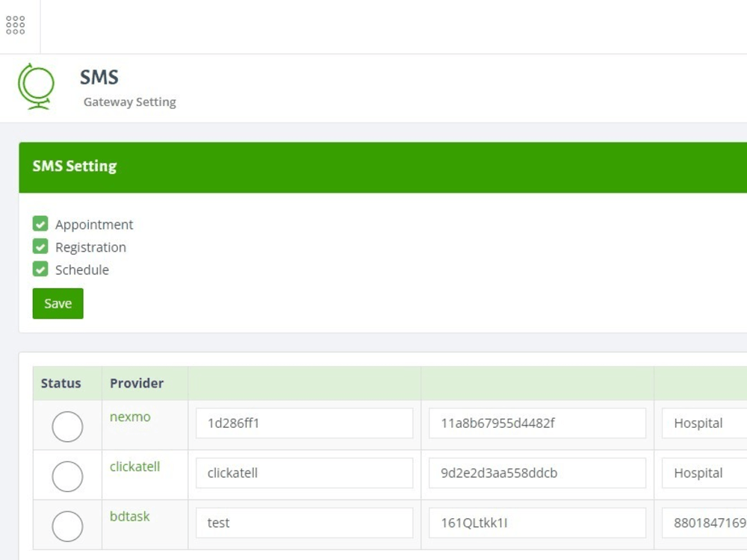Click the globe icon beside SMS heading
This screenshot has height=560, width=747.
pos(37,86)
